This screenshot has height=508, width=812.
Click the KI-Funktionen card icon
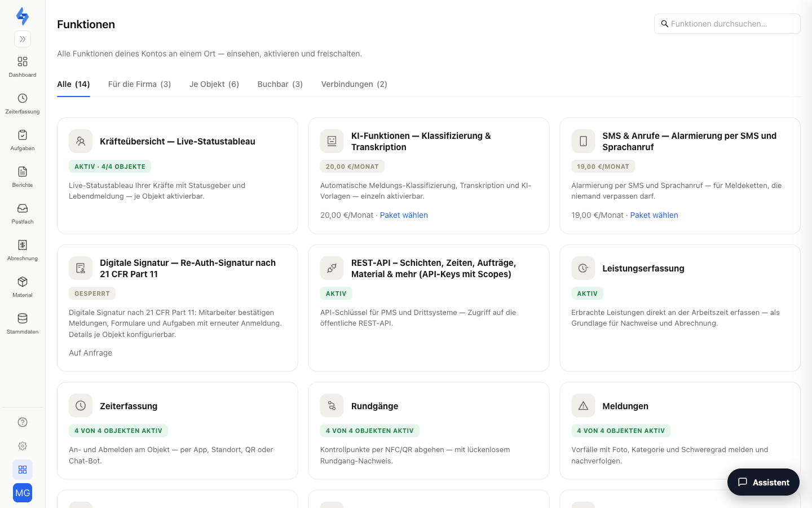click(332, 141)
